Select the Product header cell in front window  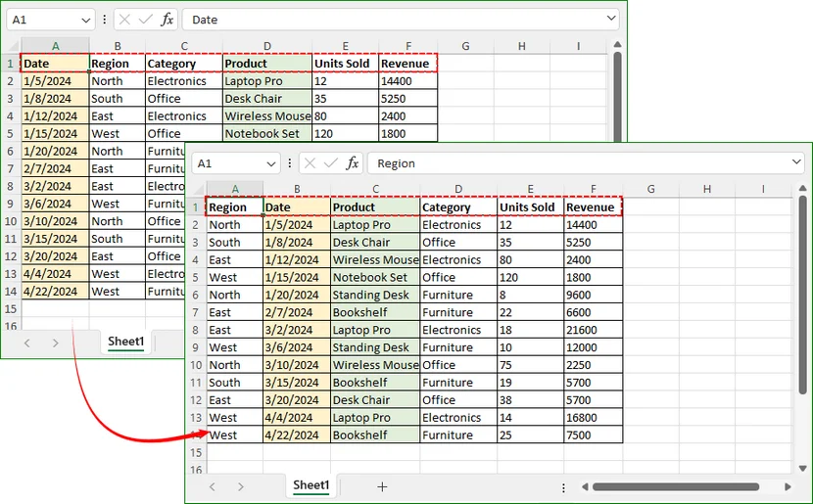(x=375, y=207)
